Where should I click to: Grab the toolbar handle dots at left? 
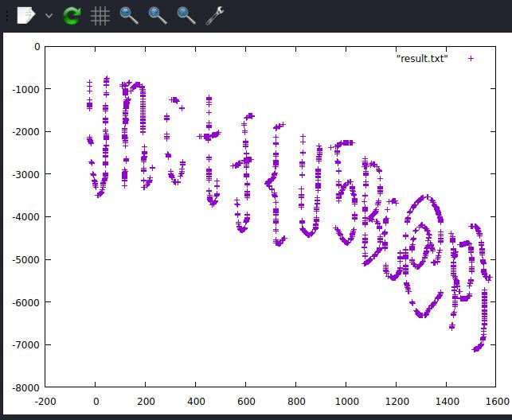point(7,15)
